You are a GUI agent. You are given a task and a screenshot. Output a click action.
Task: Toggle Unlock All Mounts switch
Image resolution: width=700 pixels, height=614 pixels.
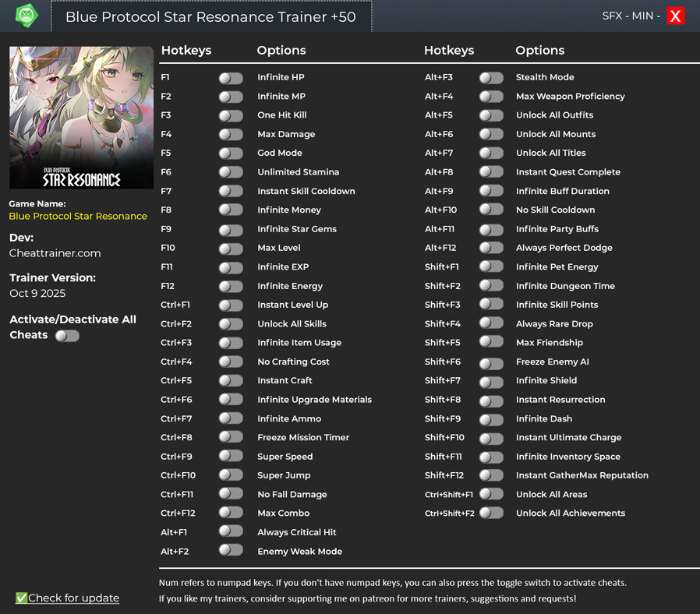[491, 134]
